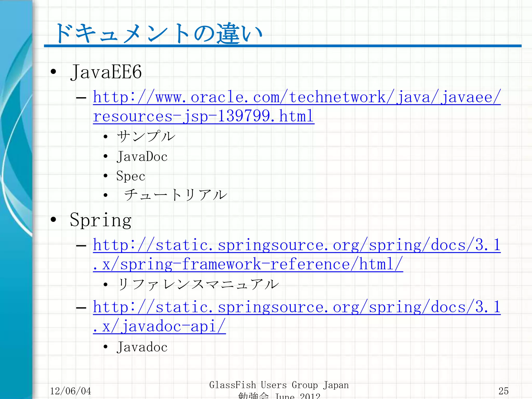The height and width of the screenshot is (399, 532).
Task: Click the date 12/06/04 in footer
Action: point(70,391)
